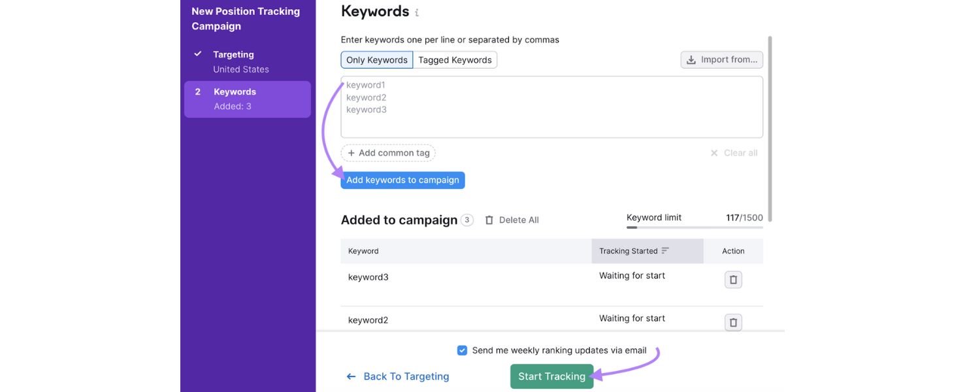Click the Back To Targeting link
This screenshot has width=980, height=392.
(x=406, y=376)
